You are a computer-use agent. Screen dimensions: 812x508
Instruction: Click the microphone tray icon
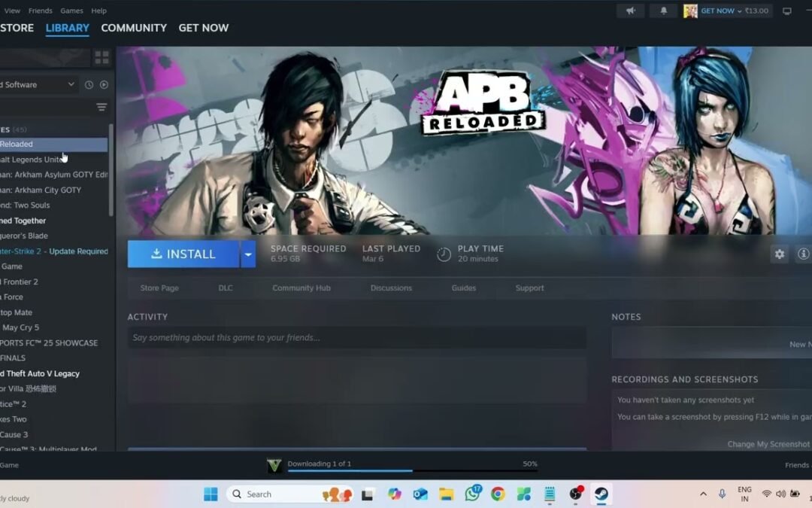(722, 494)
